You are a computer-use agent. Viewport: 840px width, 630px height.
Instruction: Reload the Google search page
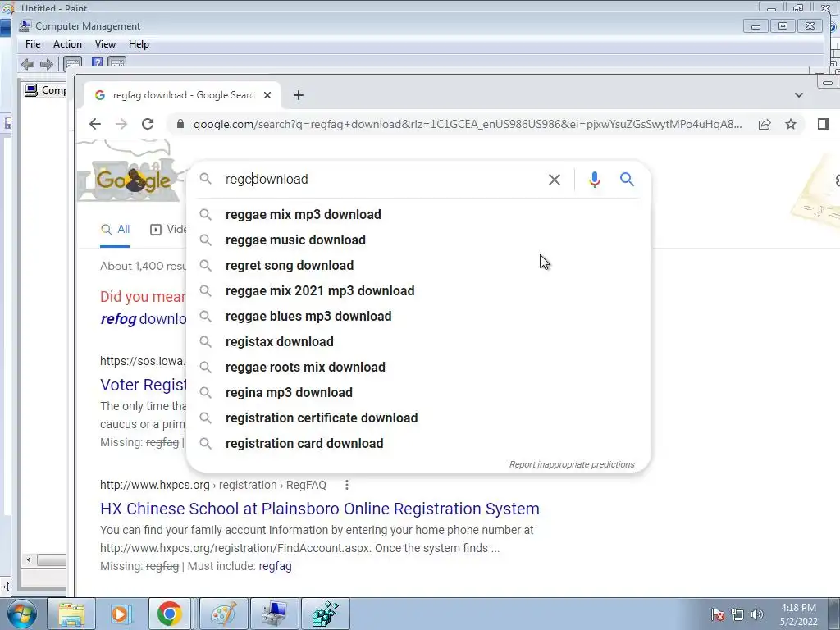(x=148, y=125)
